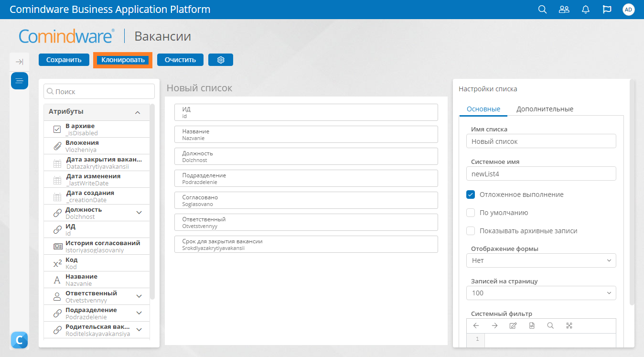Click the blue C icon at bottom left
This screenshot has width=644, height=357.
(19, 340)
